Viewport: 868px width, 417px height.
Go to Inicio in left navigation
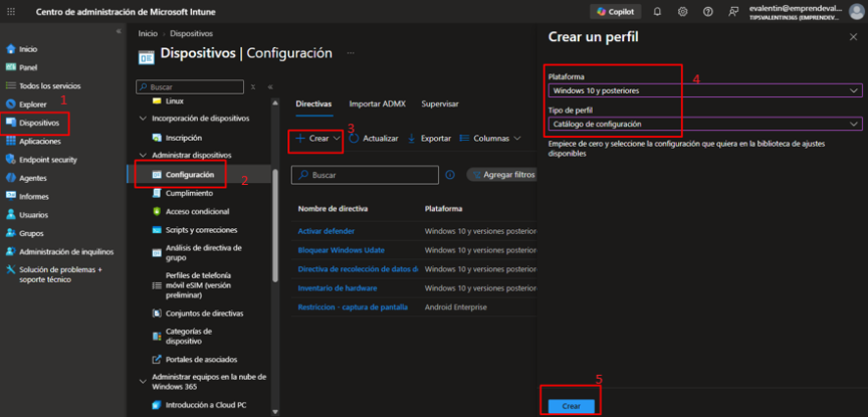point(28,49)
